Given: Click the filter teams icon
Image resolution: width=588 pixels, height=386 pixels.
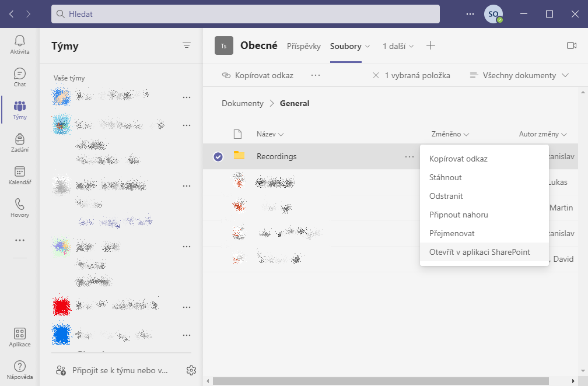Looking at the screenshot, I should (187, 45).
